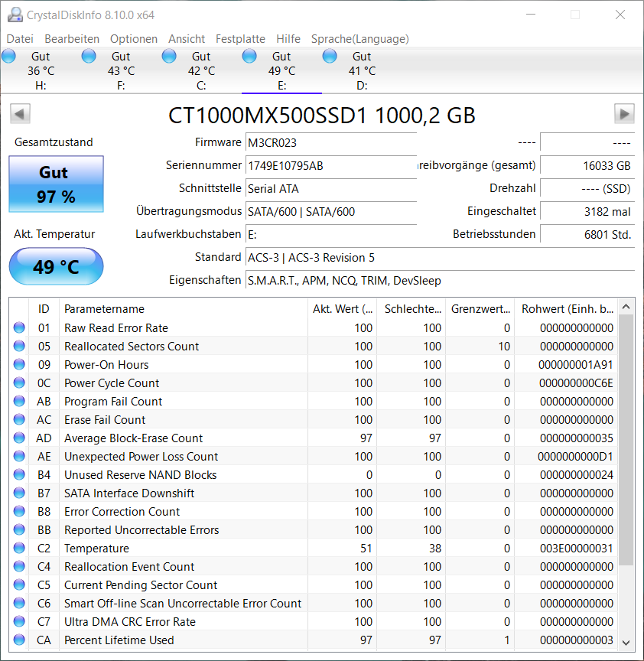This screenshot has width=644, height=661.
Task: Click the total writes value 16033 GB
Action: pyautogui.click(x=587, y=166)
